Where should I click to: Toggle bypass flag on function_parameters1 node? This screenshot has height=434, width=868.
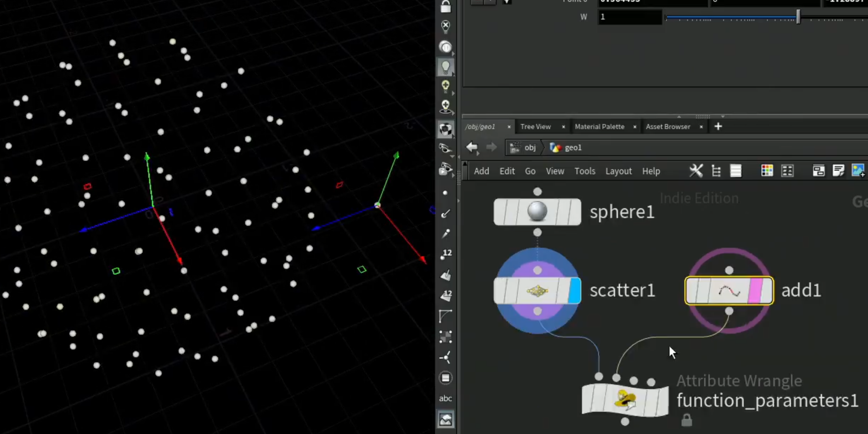[x=588, y=399]
